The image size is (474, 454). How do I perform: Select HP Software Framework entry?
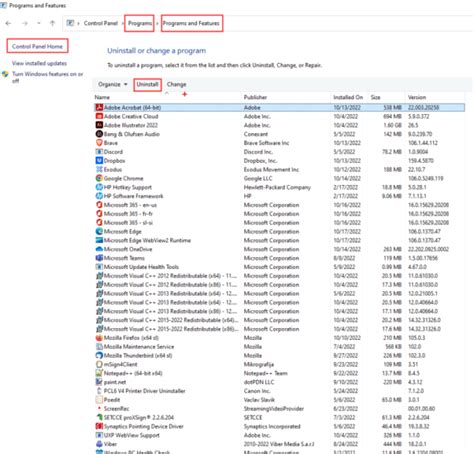point(279,196)
